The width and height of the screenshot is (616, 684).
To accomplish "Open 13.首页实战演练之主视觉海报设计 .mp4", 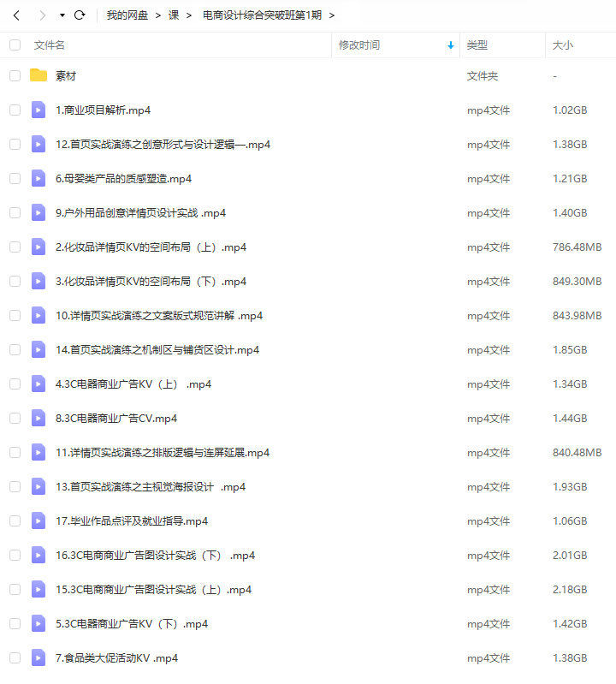I will point(151,487).
